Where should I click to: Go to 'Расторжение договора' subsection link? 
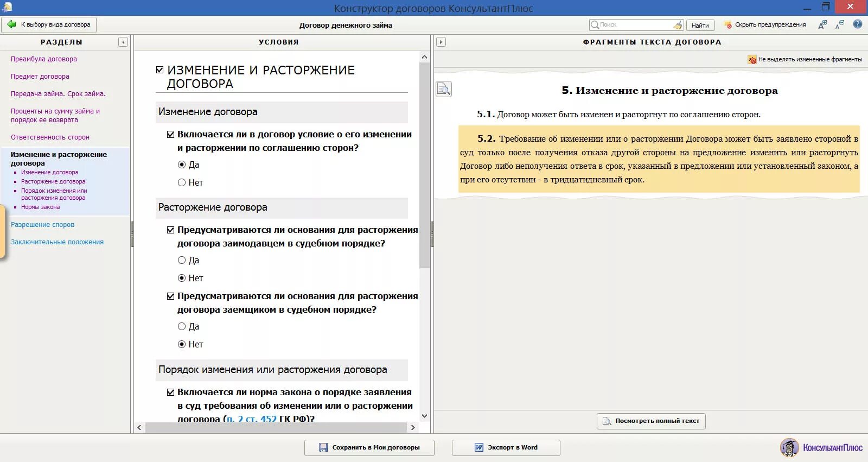pyautogui.click(x=53, y=182)
